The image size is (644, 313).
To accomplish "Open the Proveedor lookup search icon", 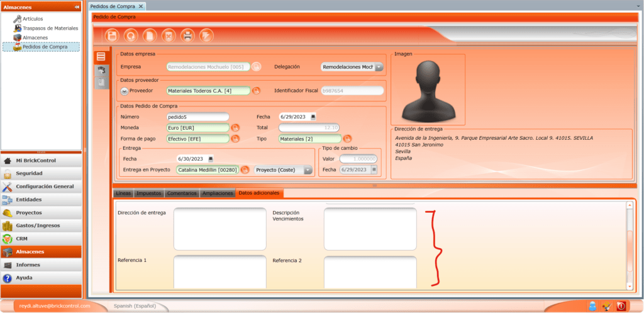I will (256, 91).
